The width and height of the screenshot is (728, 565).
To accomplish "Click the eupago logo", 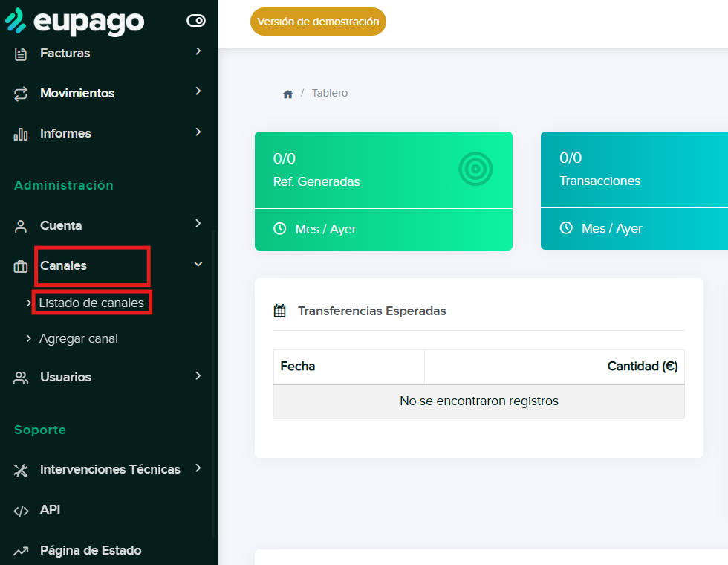I will click(x=74, y=21).
